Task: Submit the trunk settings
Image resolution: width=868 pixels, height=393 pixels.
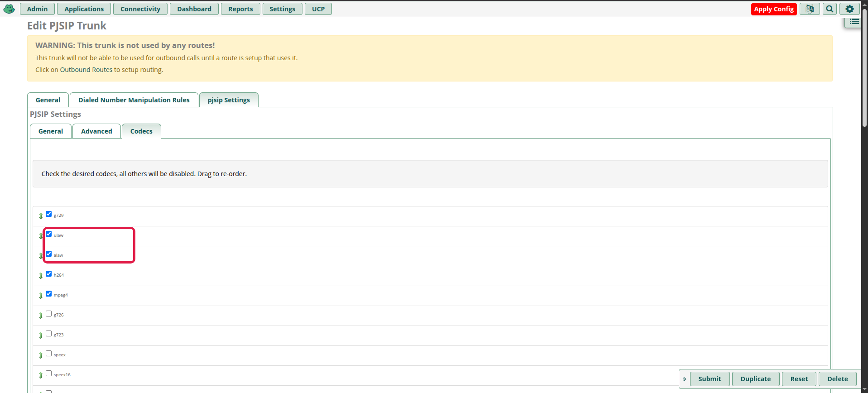Action: 710,379
